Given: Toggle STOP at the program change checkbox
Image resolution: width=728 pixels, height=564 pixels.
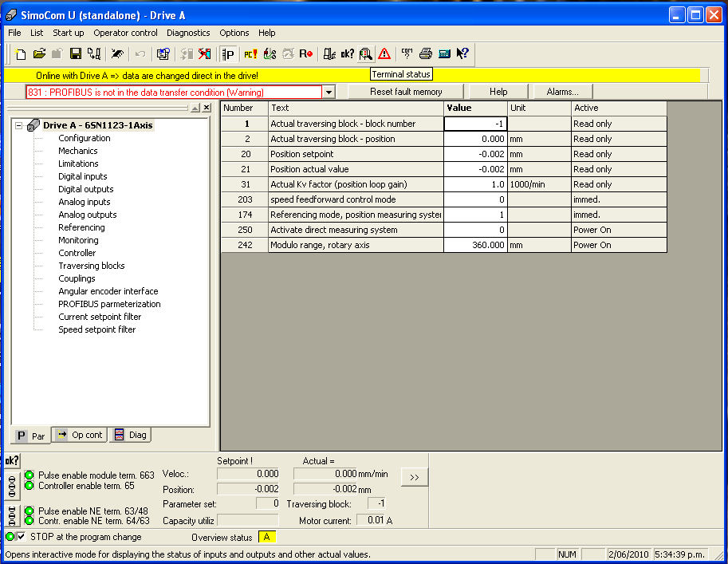Looking at the screenshot, I should point(21,537).
